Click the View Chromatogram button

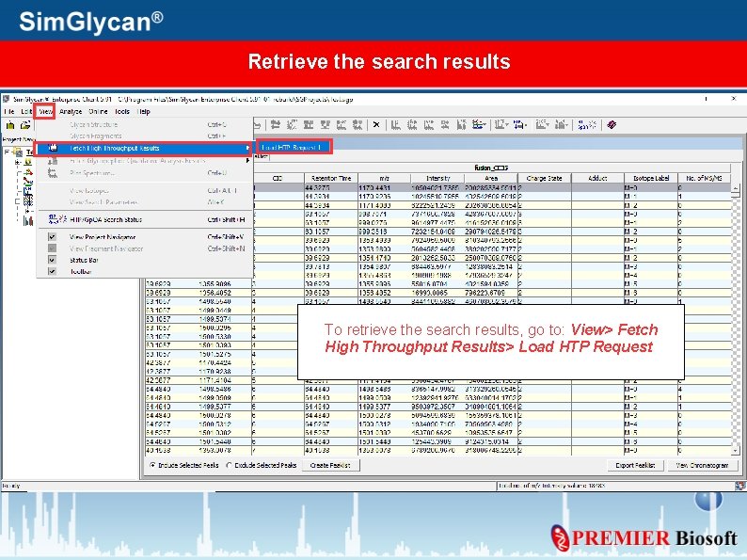[702, 465]
